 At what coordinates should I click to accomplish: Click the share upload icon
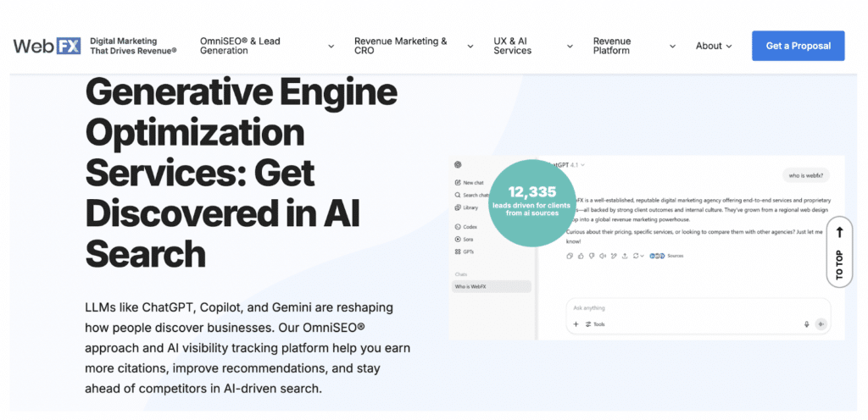pos(625,256)
